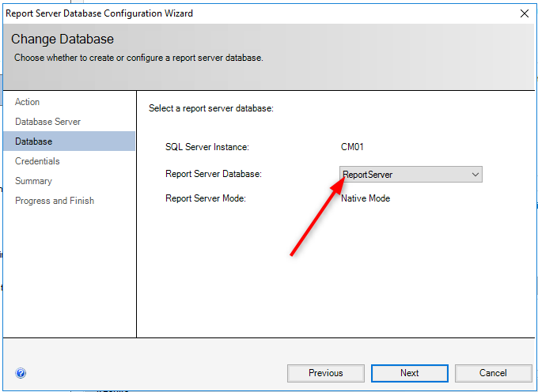Cancel the configuration wizard
This screenshot has width=538, height=392.
tap(493, 373)
